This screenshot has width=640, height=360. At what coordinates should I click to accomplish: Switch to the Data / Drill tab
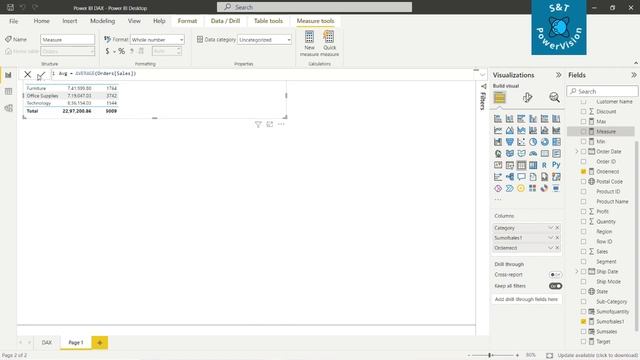tap(225, 21)
